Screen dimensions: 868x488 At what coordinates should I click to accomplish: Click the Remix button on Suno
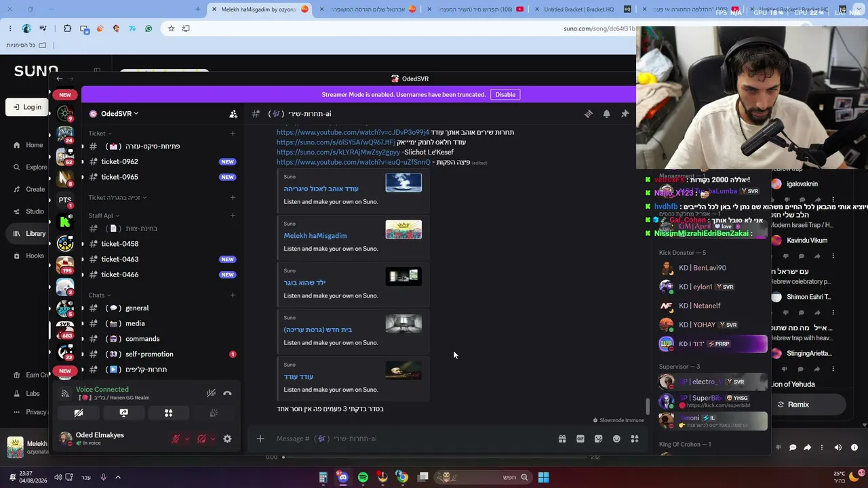coord(793,405)
